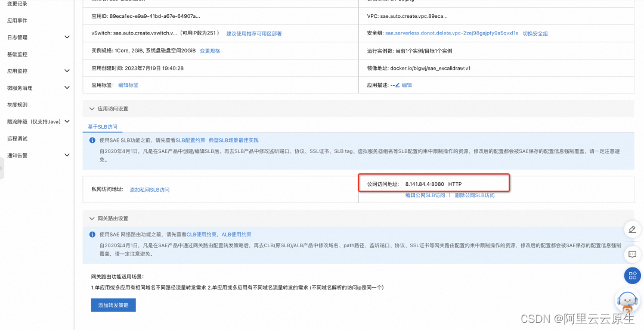644x330 pixels.
Task: Open the security group sae.serverless.donot.delete link
Action: pyautogui.click(x=452, y=33)
